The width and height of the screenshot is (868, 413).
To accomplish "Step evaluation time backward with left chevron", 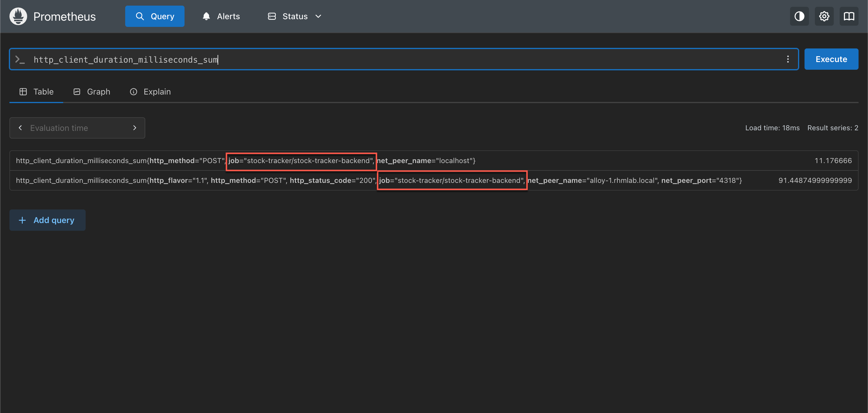I will (x=20, y=128).
